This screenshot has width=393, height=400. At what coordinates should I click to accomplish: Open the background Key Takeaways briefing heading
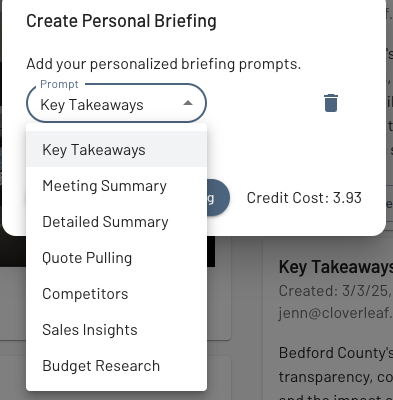[x=336, y=267]
